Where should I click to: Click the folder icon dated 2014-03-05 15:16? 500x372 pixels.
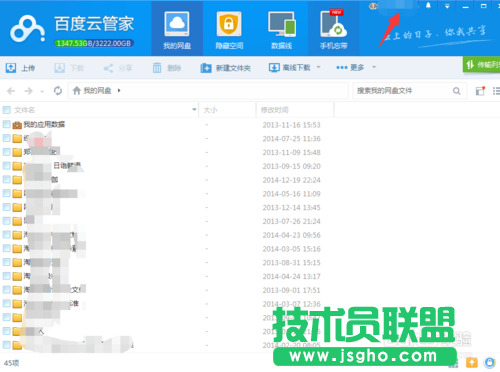click(17, 249)
